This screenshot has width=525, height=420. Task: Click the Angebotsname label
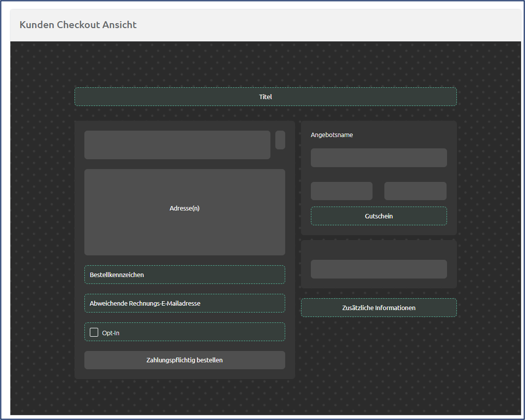(332, 135)
